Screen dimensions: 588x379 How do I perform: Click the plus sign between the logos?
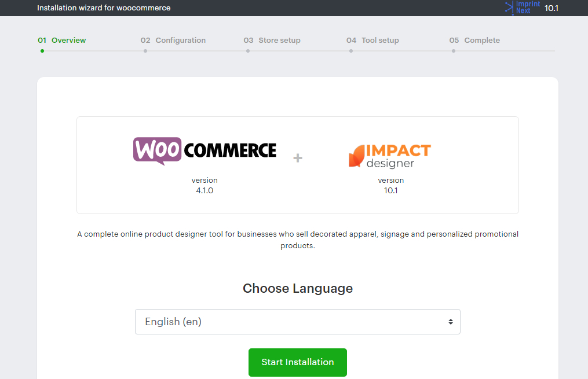[298, 157]
